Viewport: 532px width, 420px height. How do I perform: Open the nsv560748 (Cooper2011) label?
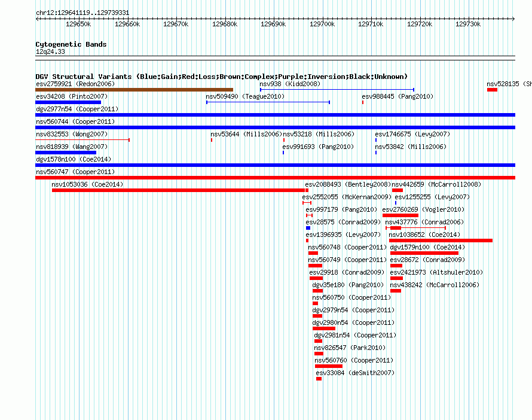coord(347,247)
